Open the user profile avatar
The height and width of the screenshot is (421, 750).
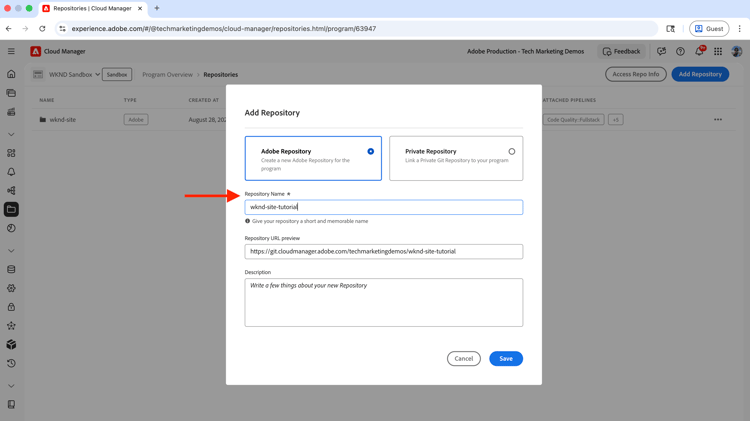pyautogui.click(x=737, y=51)
